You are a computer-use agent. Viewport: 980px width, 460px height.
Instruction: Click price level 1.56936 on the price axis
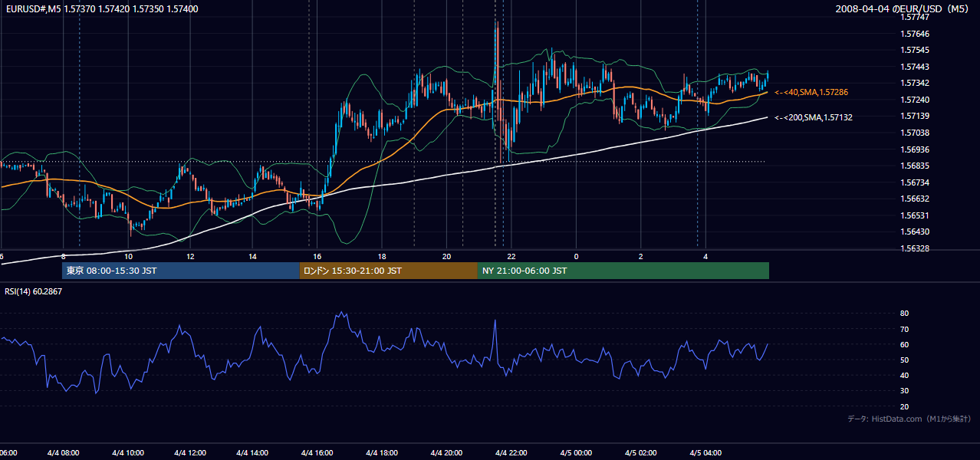pyautogui.click(x=915, y=149)
